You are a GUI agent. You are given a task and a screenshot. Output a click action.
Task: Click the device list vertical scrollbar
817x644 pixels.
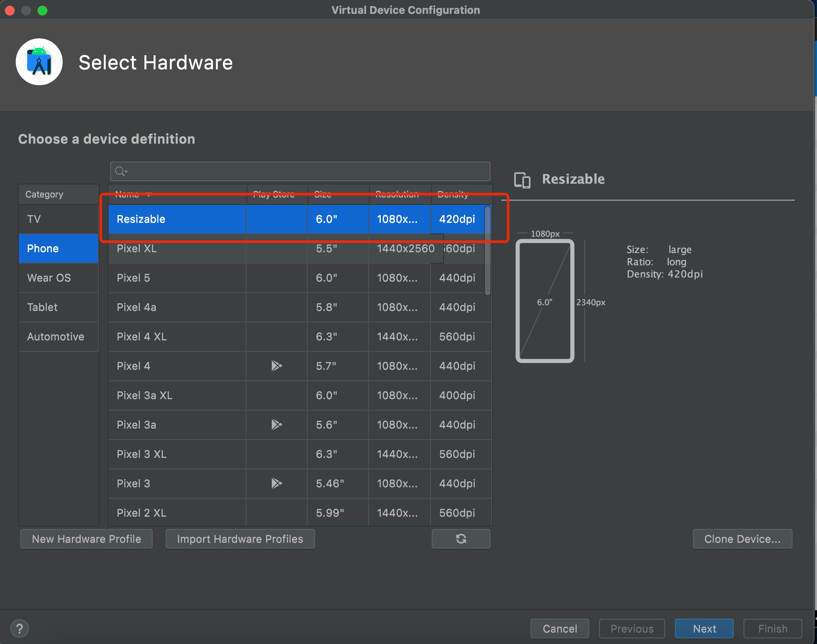(488, 251)
